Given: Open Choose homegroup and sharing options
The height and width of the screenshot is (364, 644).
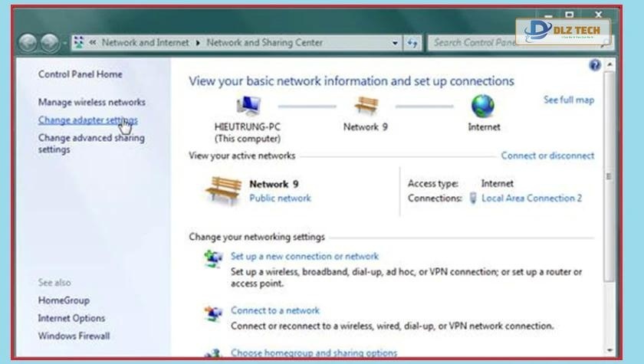Looking at the screenshot, I should 314,353.
